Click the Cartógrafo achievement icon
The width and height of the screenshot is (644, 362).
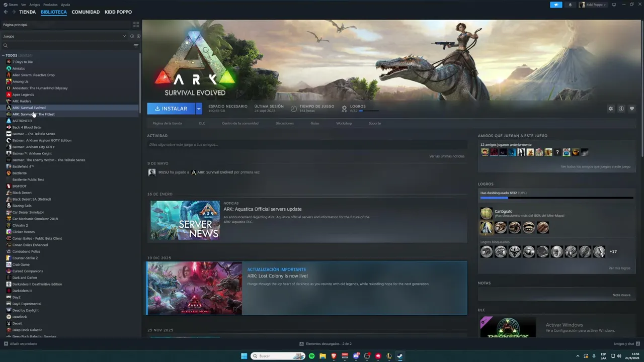486,213
